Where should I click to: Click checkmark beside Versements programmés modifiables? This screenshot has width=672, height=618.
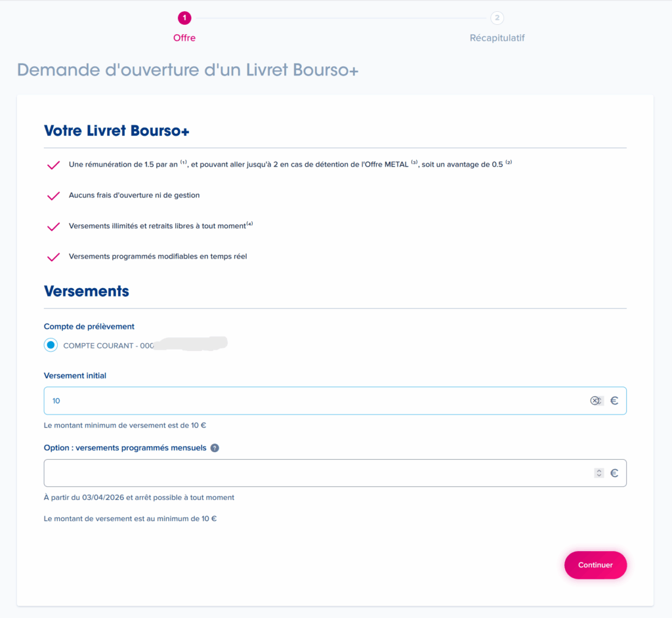tap(54, 257)
